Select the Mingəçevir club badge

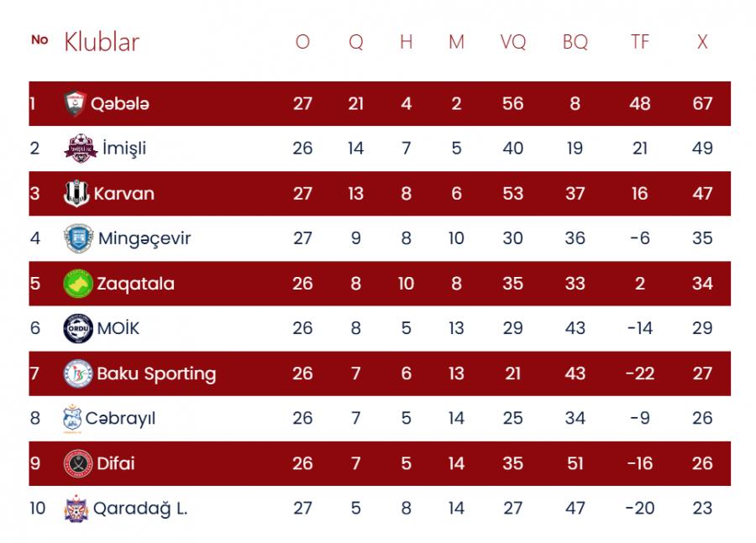(78, 238)
